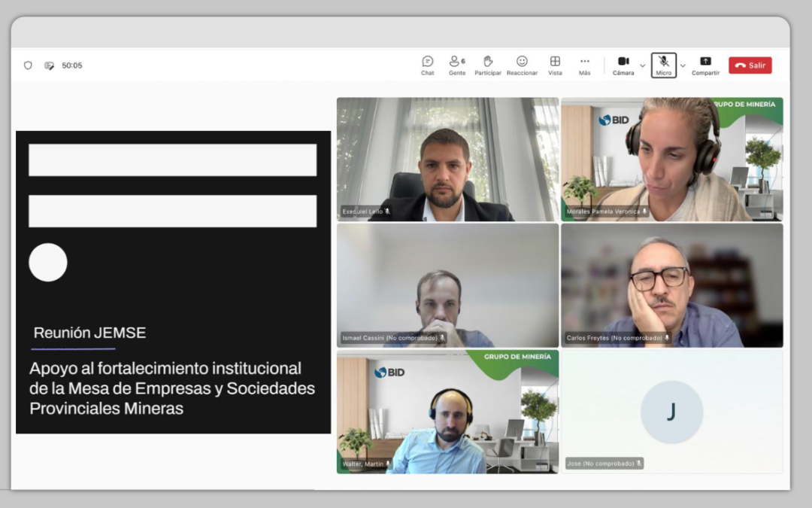
Task: Unmute the Micro microphone
Action: (x=663, y=65)
